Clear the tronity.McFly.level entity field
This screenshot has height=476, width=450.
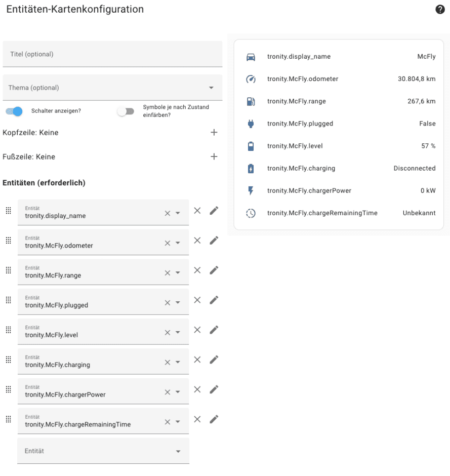167,333
